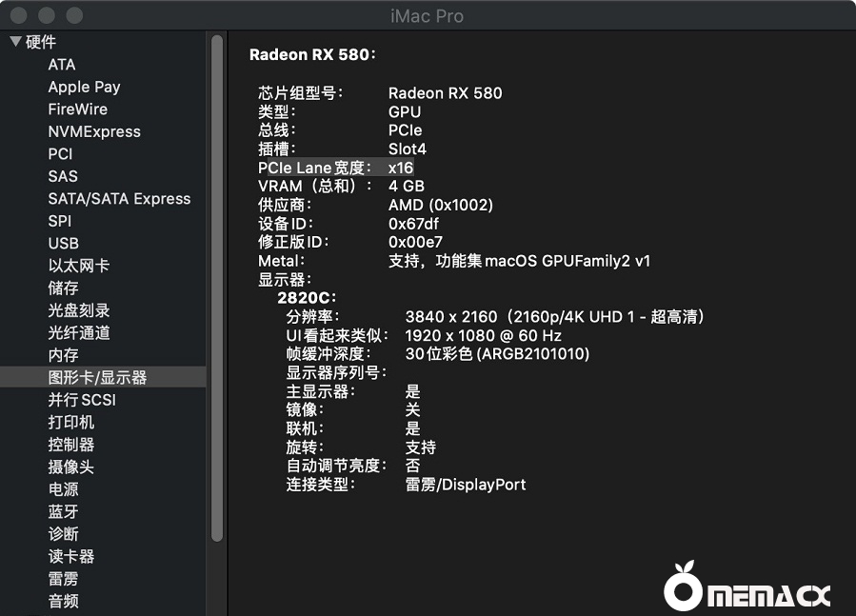The height and width of the screenshot is (616, 856).
Task: Click the PCIe Lane 宽度 highlighted row
Action: coord(335,168)
